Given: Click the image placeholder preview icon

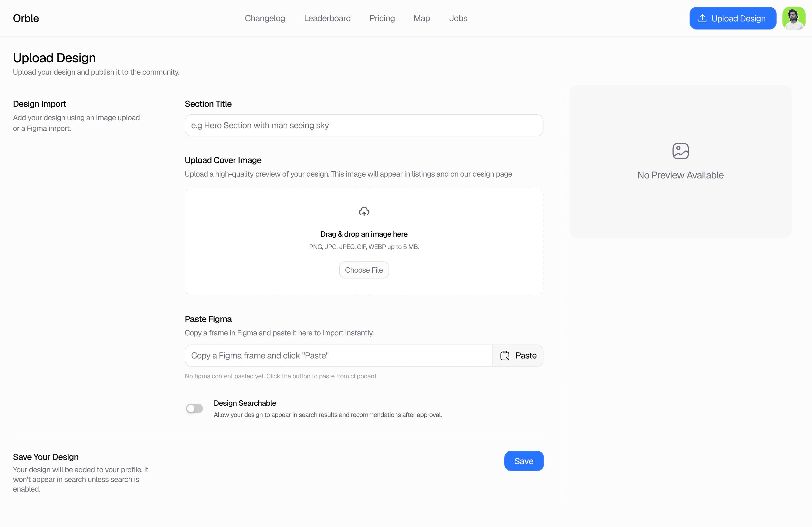Looking at the screenshot, I should pos(680,151).
